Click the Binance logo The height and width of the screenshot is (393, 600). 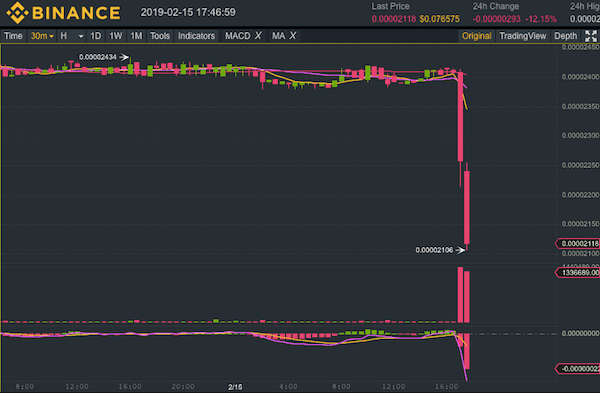click(63, 12)
